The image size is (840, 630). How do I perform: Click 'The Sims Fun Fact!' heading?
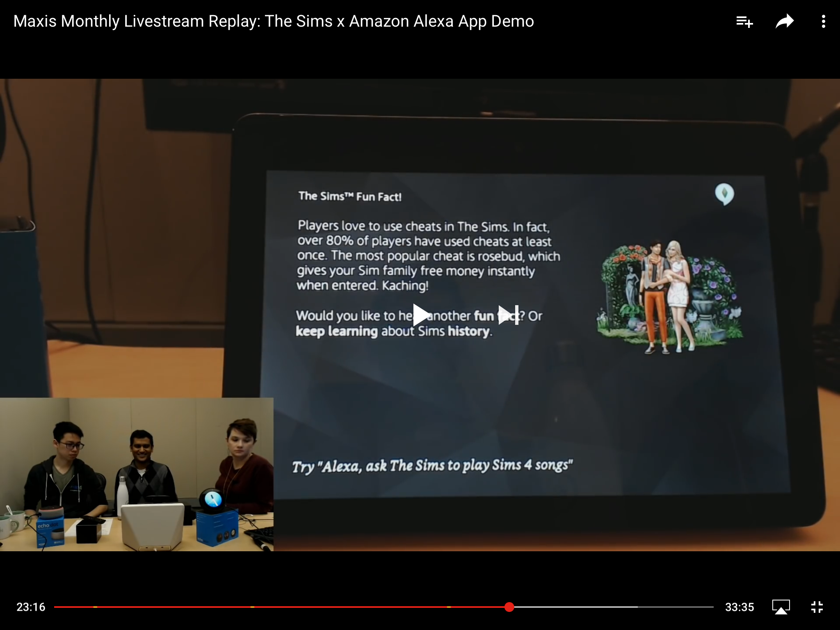[x=350, y=196]
